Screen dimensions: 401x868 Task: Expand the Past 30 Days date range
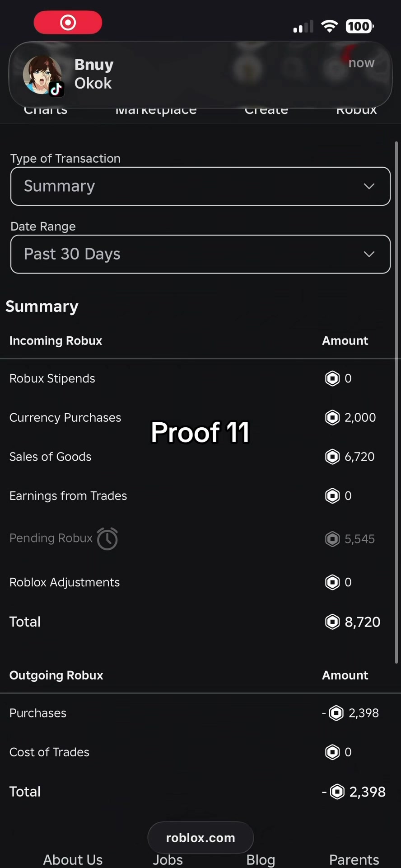(x=200, y=254)
